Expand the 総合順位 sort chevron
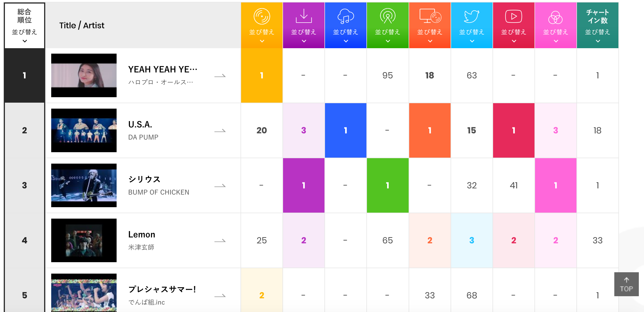The width and height of the screenshot is (644, 312). (x=25, y=41)
